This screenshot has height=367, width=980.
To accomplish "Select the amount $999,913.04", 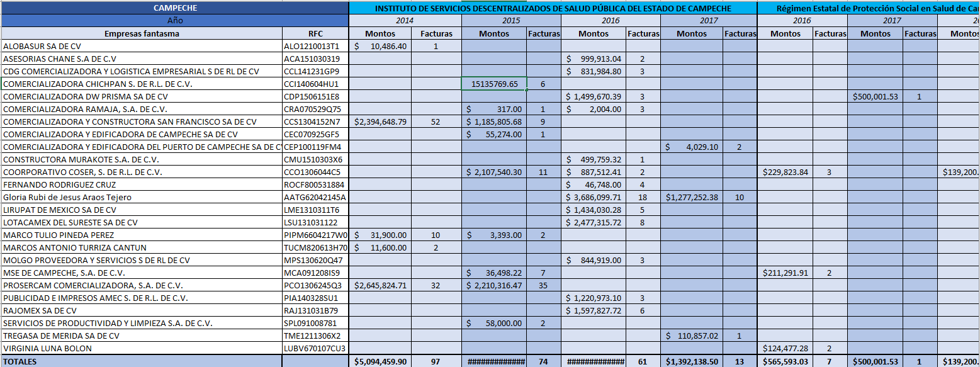I will 594,59.
